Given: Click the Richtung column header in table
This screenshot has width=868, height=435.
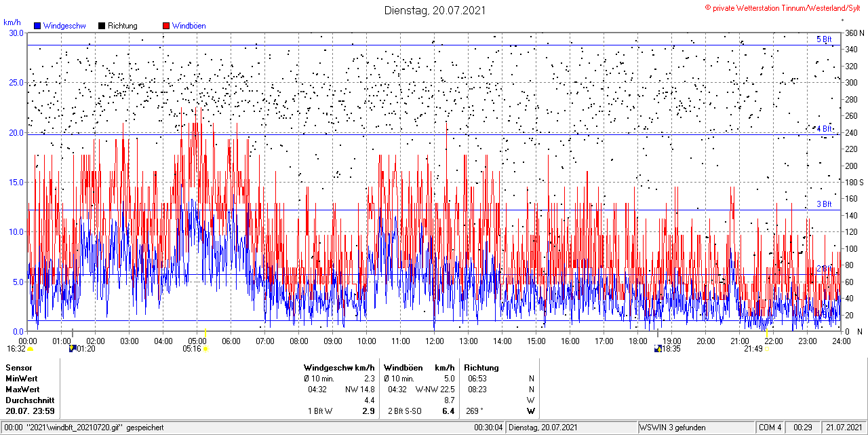Looking at the screenshot, I should [481, 367].
